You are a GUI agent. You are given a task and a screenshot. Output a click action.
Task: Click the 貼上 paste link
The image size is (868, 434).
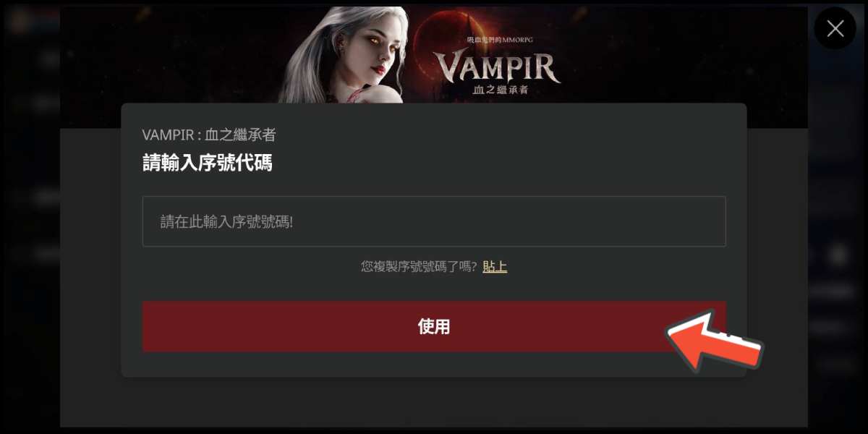(495, 267)
